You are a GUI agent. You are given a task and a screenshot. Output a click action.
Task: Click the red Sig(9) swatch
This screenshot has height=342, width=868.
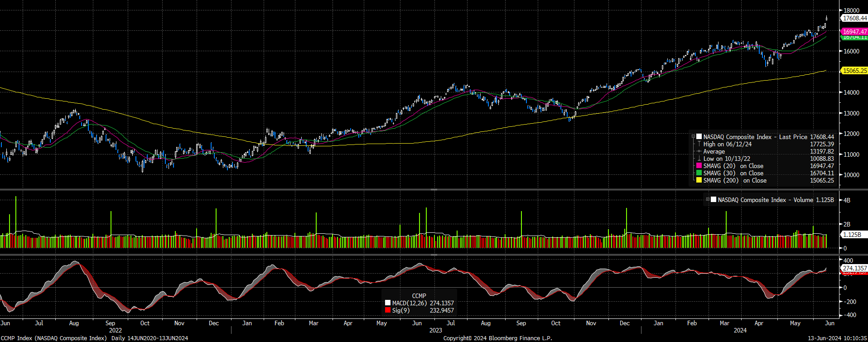tap(388, 310)
